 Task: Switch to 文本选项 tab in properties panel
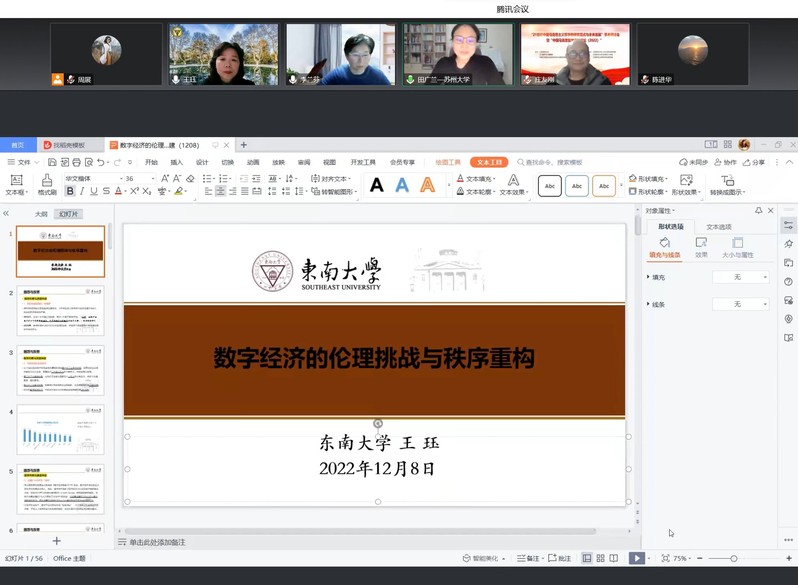[x=719, y=227]
